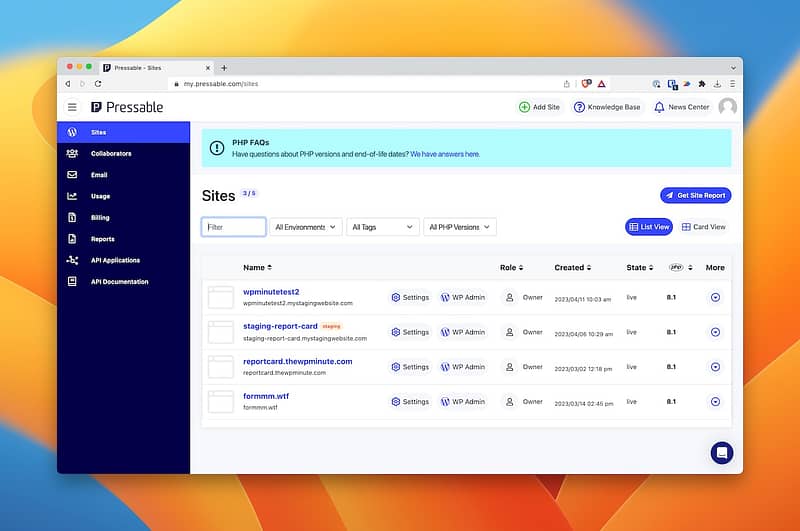Open More options for reportcard.thewpminute.com
Screen dimensions: 800x531
tap(715, 367)
